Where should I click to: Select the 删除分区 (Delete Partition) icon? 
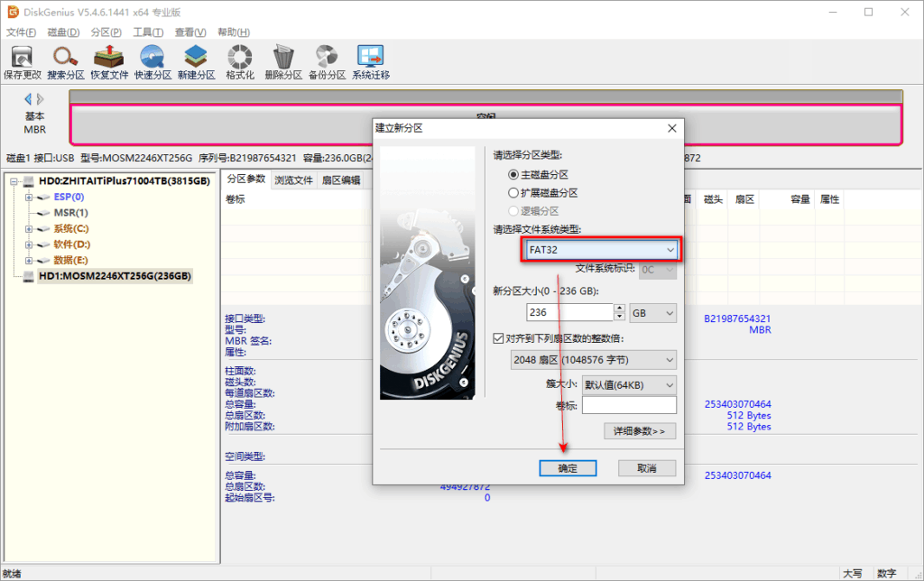pos(282,60)
